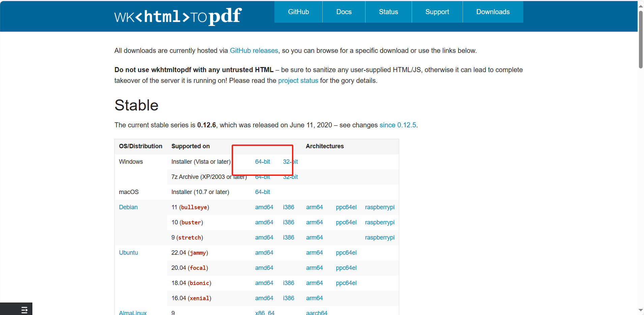Click the page scrollbar thumb
The width and height of the screenshot is (644, 315).
(641, 39)
